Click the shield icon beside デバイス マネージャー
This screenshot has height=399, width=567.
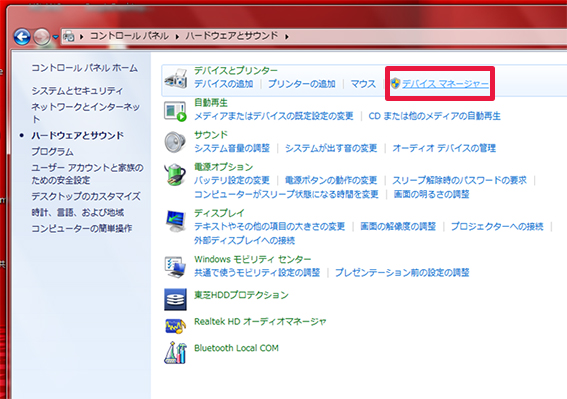pyautogui.click(x=396, y=84)
